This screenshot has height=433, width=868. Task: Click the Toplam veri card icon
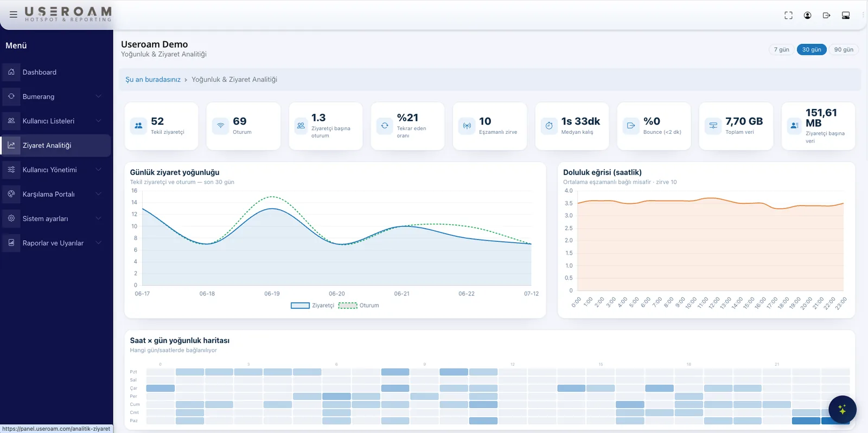pyautogui.click(x=713, y=126)
